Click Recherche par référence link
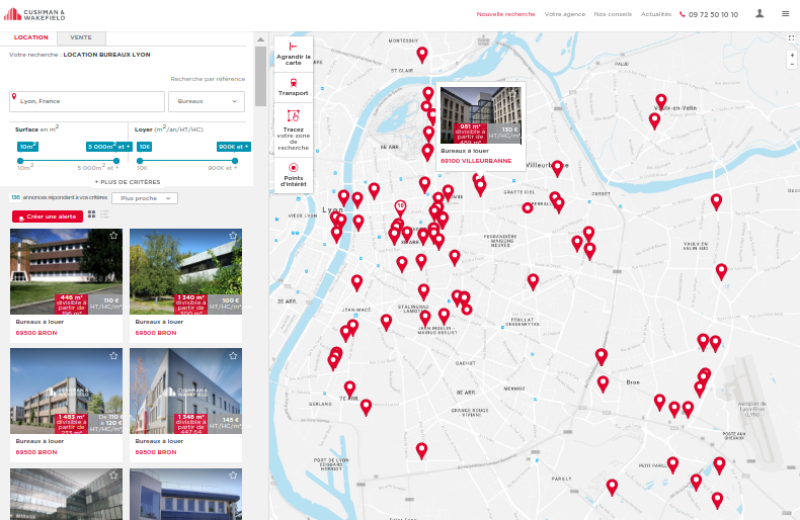Viewport: 800px width, 520px height. tap(208, 79)
